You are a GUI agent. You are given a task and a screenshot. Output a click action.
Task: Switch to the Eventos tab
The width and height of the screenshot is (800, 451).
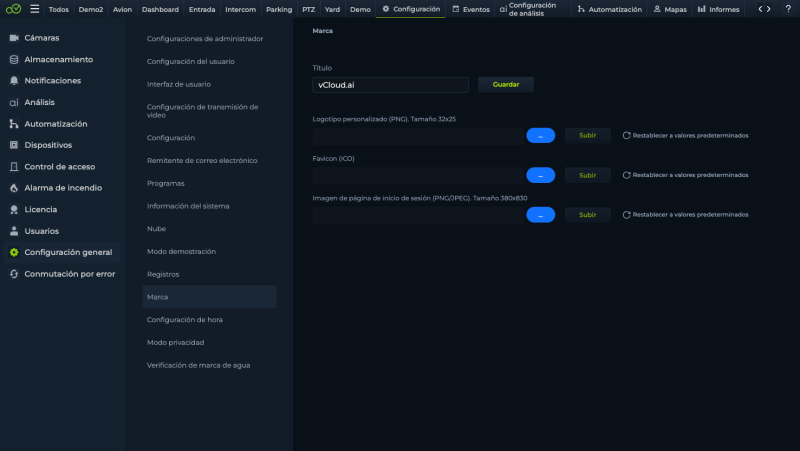click(x=470, y=9)
